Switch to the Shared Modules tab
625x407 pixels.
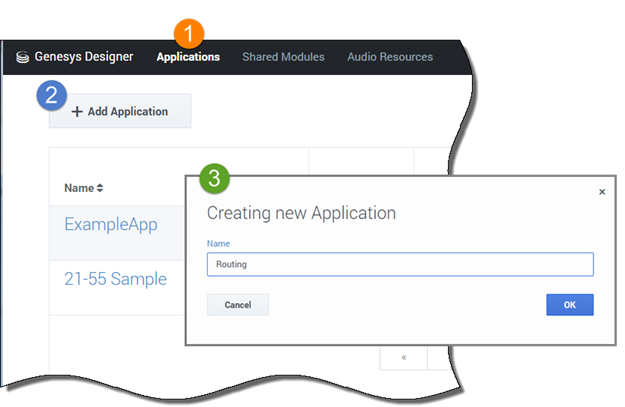pyautogui.click(x=283, y=57)
